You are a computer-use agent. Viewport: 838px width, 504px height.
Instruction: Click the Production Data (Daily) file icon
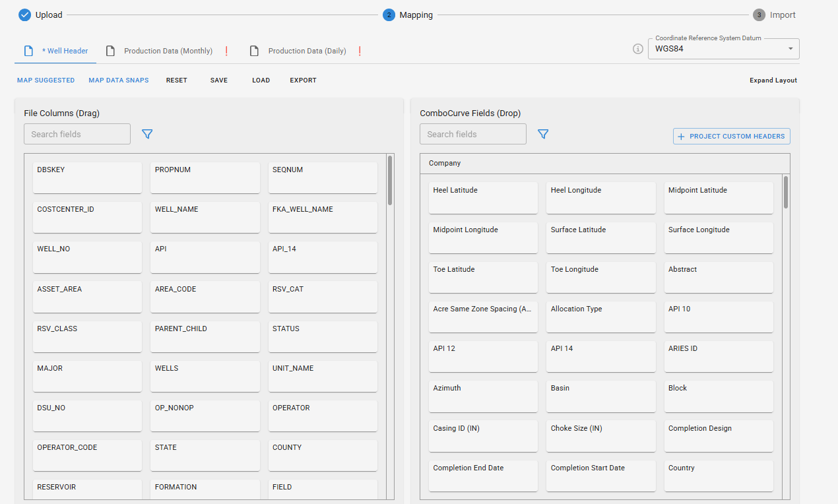[254, 51]
